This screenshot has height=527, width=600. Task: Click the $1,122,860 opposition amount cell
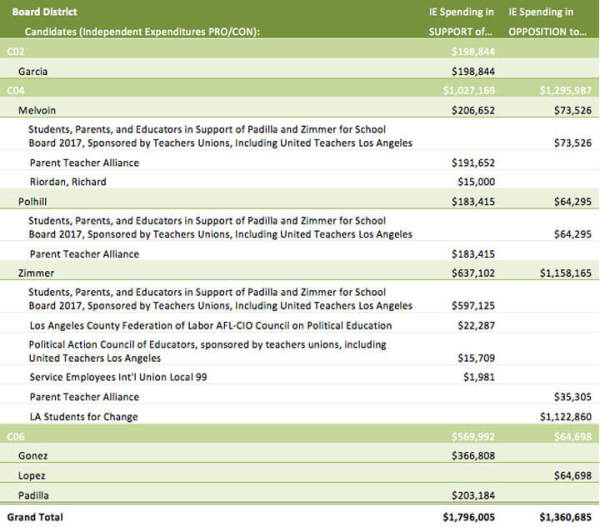[566, 417]
